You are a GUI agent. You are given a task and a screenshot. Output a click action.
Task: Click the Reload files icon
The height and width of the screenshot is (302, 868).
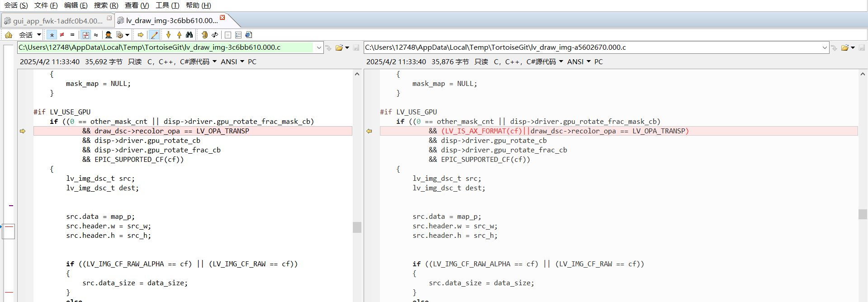(215, 35)
